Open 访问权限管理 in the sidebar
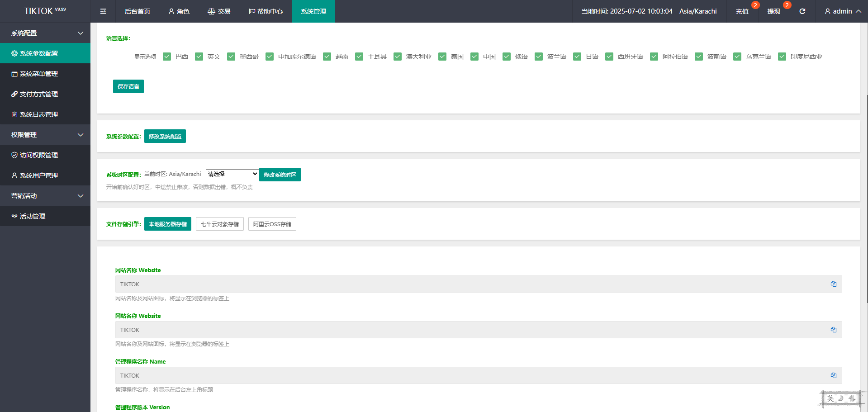 click(x=39, y=155)
